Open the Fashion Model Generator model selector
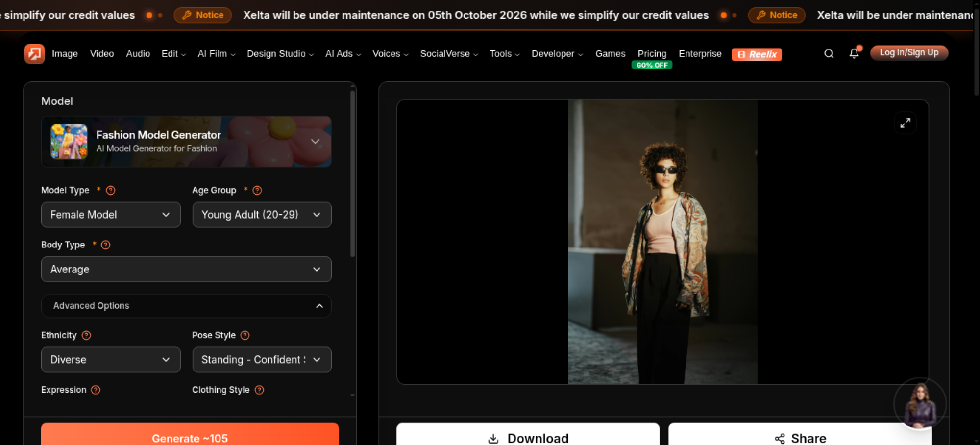 (186, 142)
